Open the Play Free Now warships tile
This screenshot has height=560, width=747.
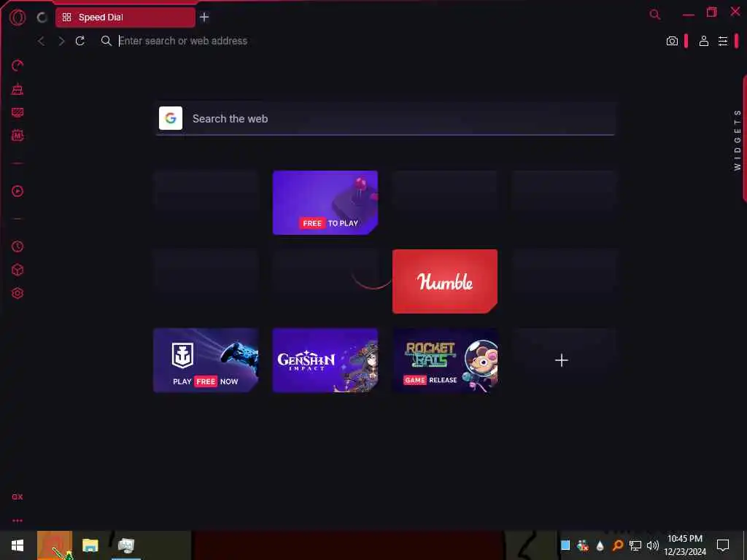tap(206, 360)
